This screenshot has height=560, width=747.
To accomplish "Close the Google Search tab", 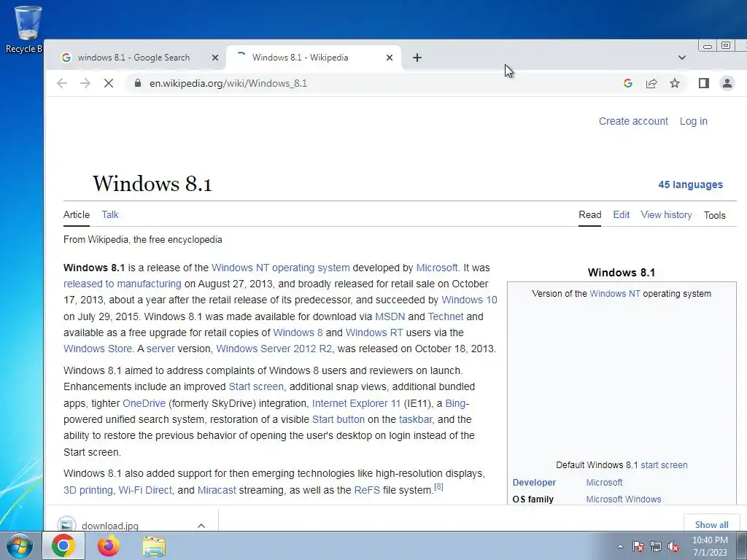I will click(x=215, y=58).
